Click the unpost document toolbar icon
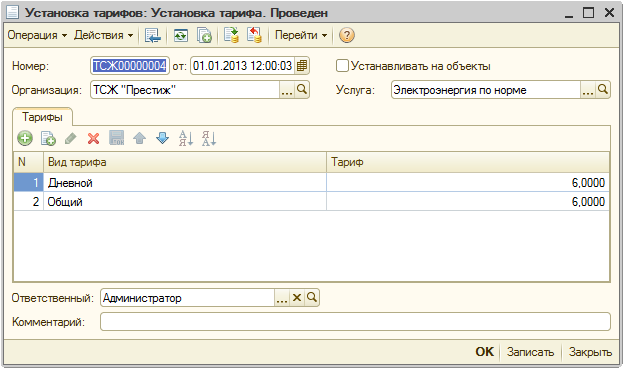Viewport: 623px width, 368px height. (x=254, y=35)
